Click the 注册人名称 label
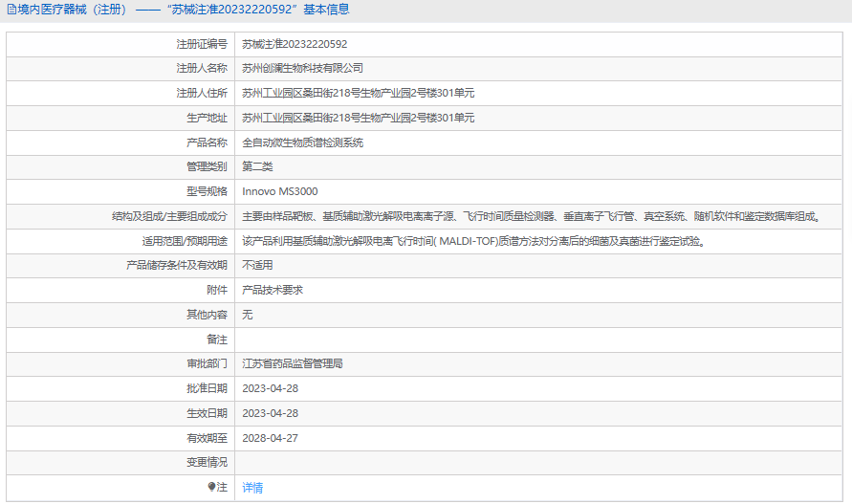The image size is (852, 504). [x=202, y=68]
